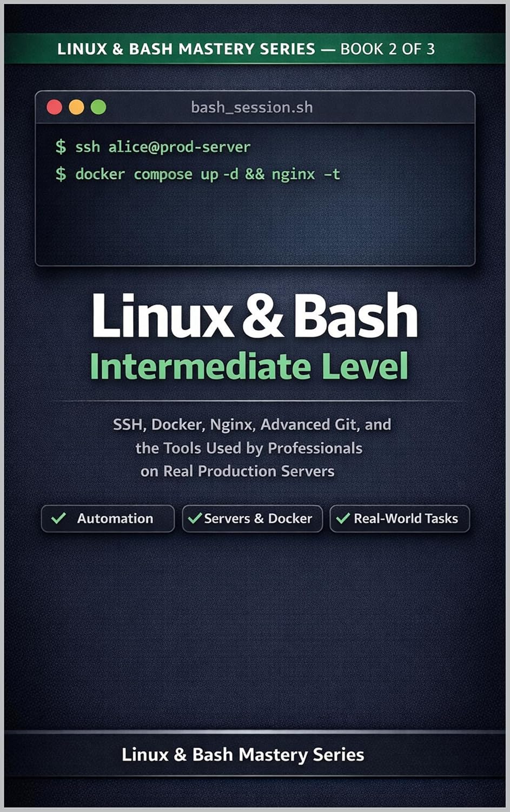Select the docker compose up command line
The width and height of the screenshot is (510, 812).
(x=198, y=174)
